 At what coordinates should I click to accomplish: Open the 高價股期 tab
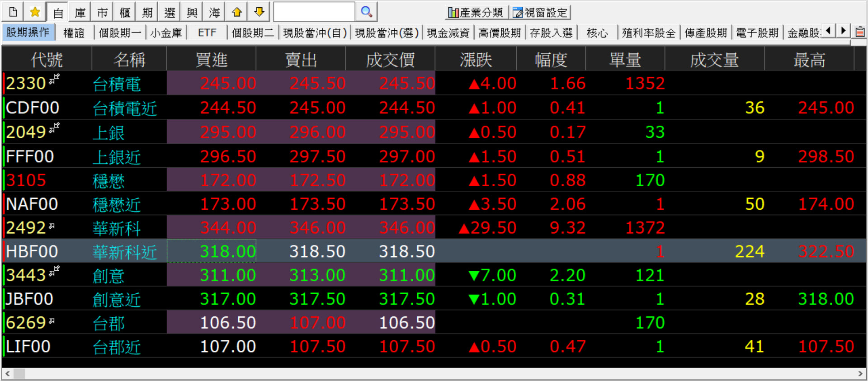click(x=500, y=33)
